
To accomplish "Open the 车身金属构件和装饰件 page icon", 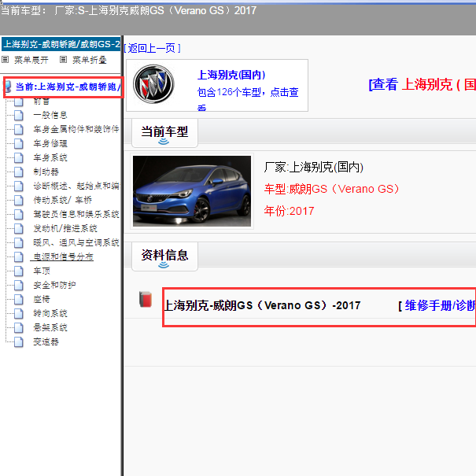I will [19, 129].
